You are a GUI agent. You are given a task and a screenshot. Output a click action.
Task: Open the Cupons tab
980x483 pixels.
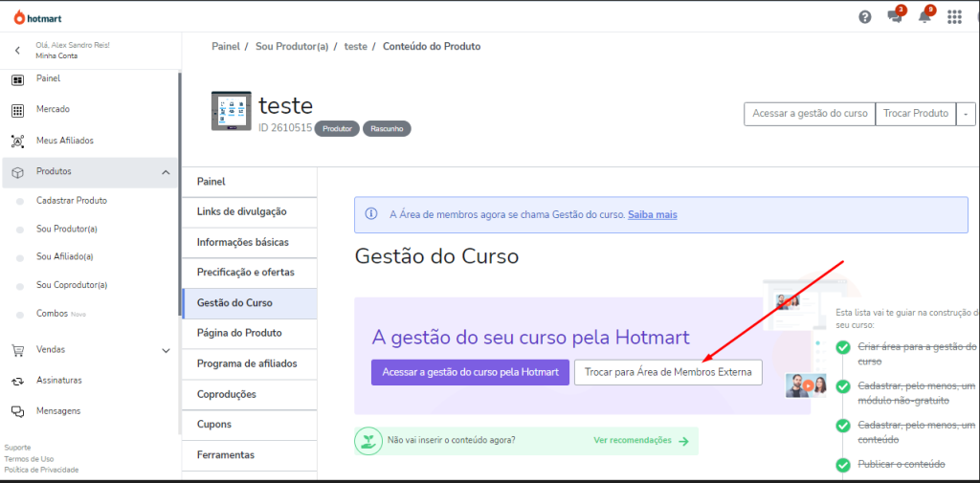[250, 425]
